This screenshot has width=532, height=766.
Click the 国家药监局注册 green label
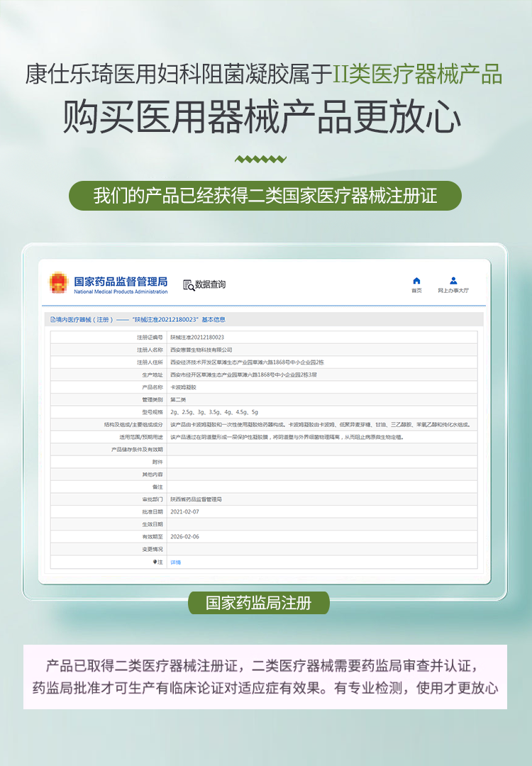258,603
